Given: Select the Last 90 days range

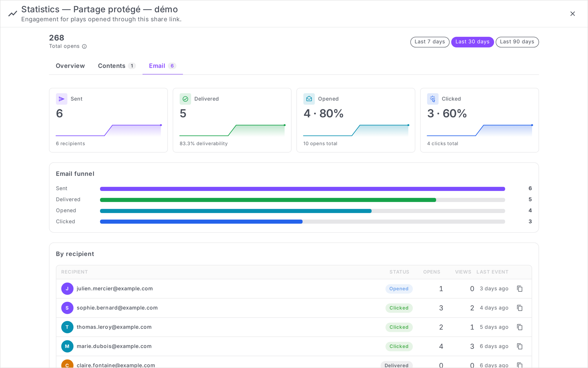Looking at the screenshot, I should point(517,42).
